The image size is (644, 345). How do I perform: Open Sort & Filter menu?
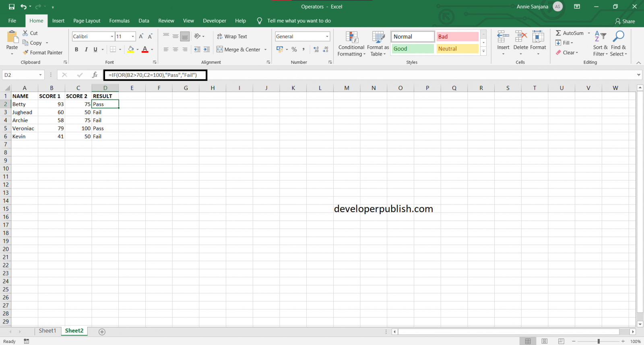(600, 44)
